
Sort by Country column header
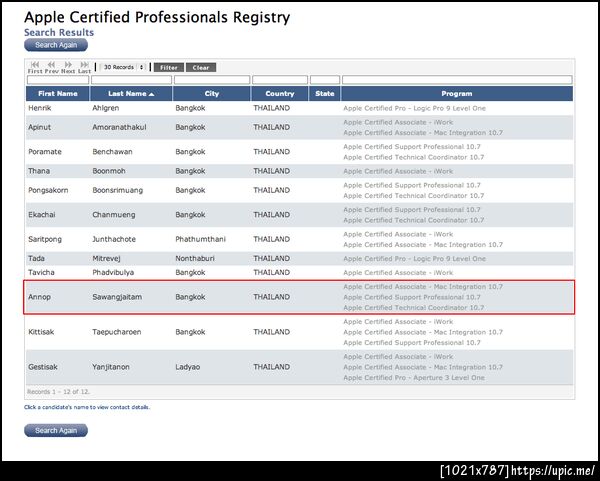pyautogui.click(x=280, y=94)
